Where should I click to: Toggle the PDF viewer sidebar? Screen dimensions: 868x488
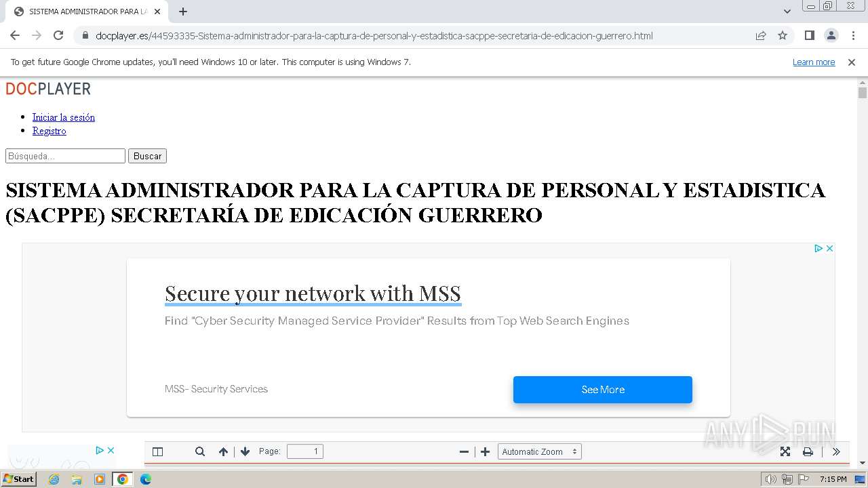[158, 452]
